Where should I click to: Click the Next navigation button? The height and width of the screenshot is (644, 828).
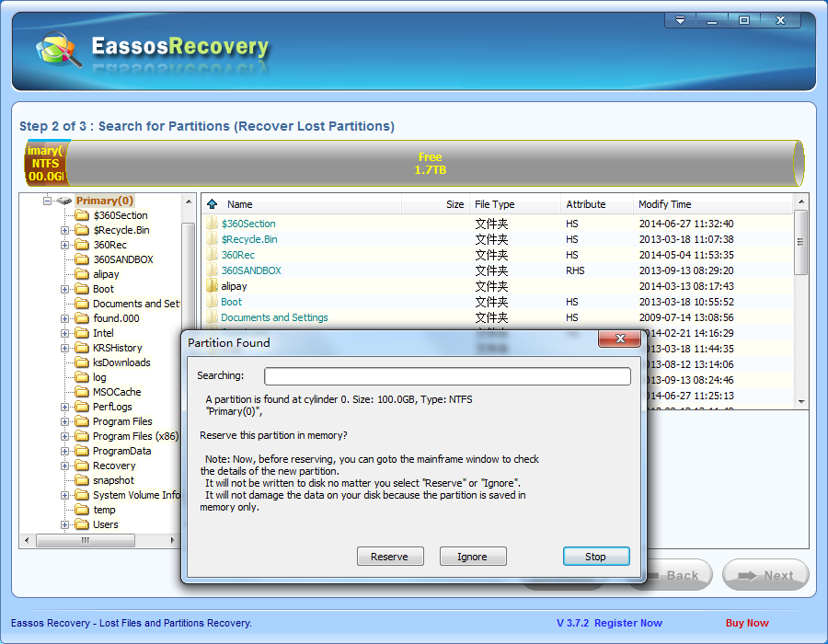tap(765, 575)
